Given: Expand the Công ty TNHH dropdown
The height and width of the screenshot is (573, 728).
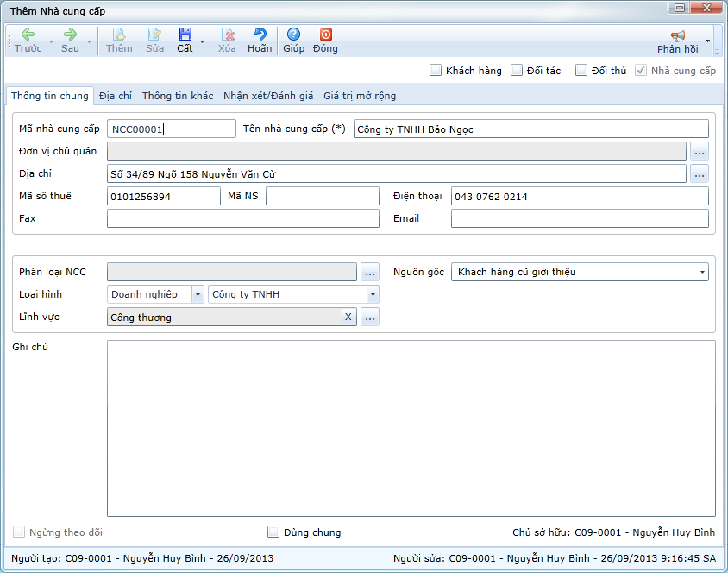Looking at the screenshot, I should coord(373,294).
